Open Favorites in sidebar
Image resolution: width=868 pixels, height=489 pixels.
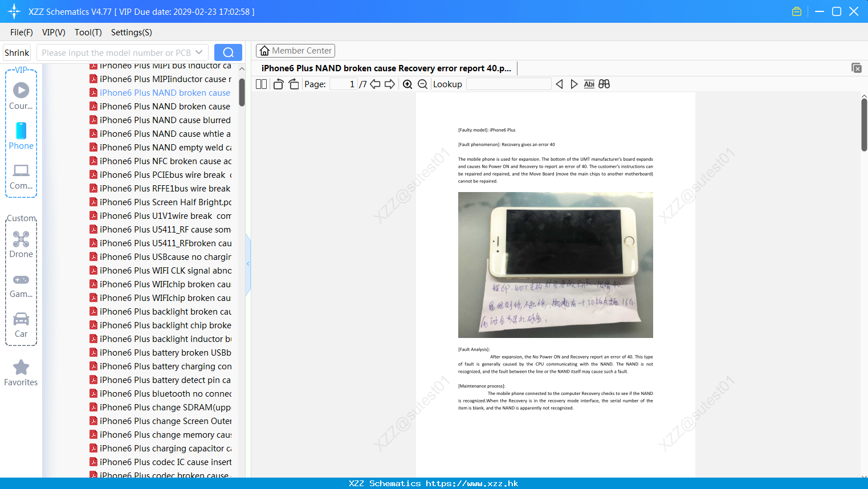(21, 373)
